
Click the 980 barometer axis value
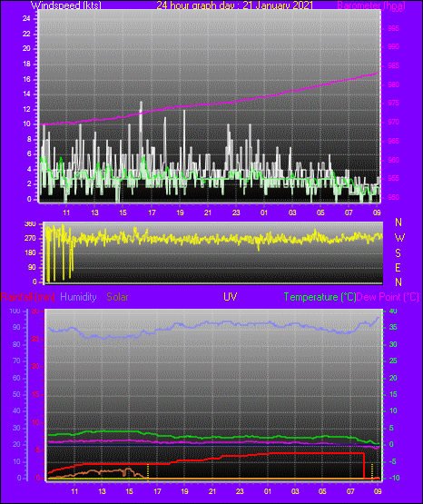pyautogui.click(x=393, y=84)
